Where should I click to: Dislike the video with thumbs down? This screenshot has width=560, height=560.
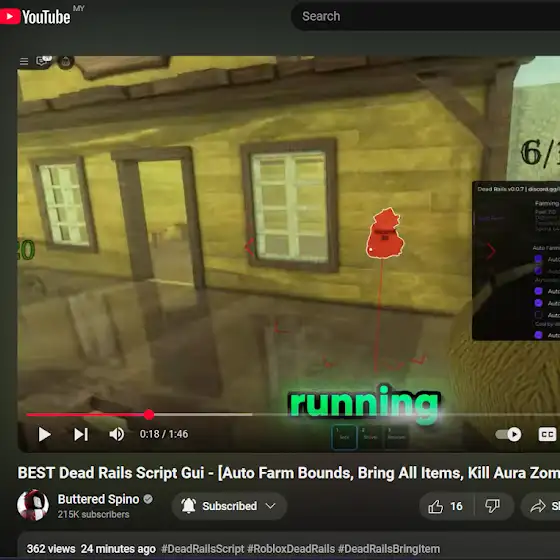click(492, 506)
